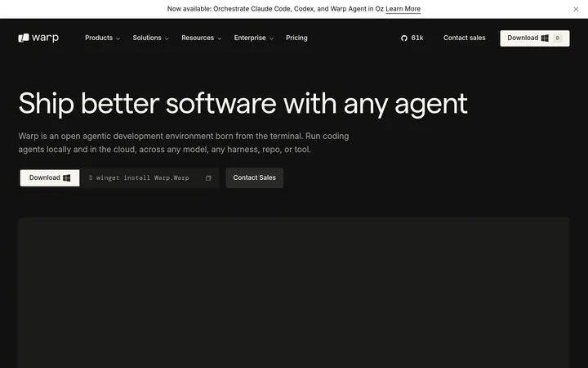Click the dark product preview panel
The height and width of the screenshot is (368, 588).
coord(294,293)
